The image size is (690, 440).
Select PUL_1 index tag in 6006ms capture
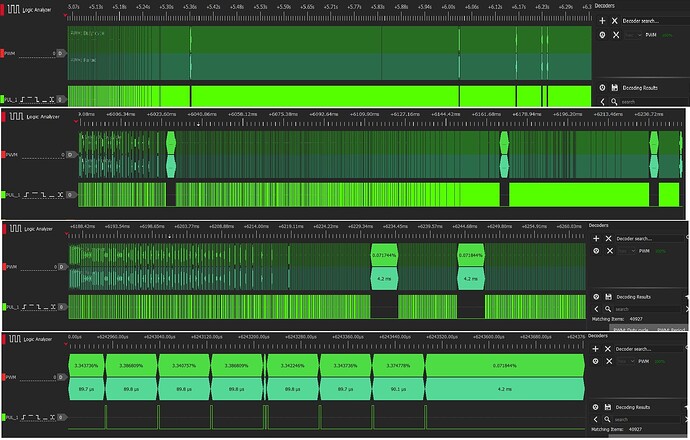(70, 194)
